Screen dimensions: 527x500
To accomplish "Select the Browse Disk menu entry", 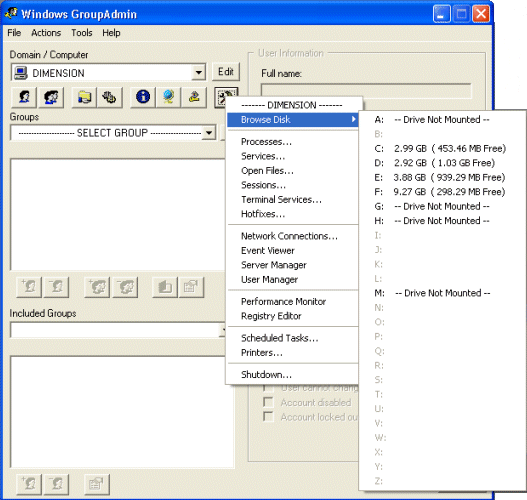I will pyautogui.click(x=293, y=120).
